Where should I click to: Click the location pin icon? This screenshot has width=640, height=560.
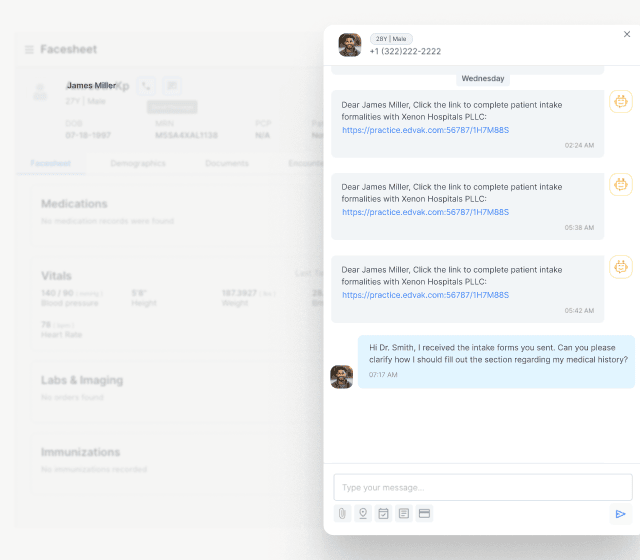click(x=362, y=513)
